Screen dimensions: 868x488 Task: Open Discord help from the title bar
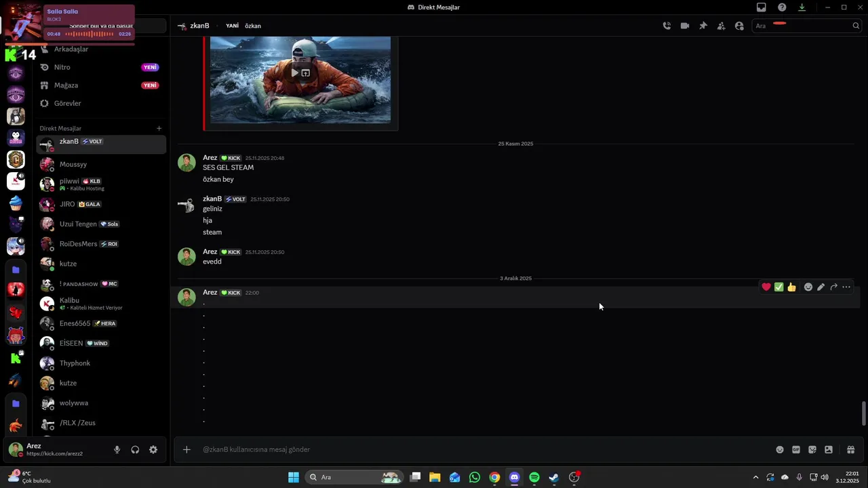tap(782, 7)
